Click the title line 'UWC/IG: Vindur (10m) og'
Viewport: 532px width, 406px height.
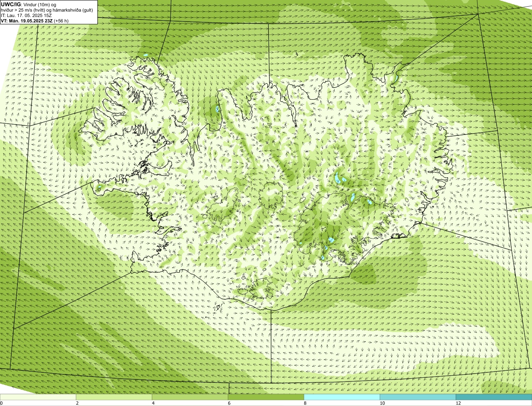(29, 4)
